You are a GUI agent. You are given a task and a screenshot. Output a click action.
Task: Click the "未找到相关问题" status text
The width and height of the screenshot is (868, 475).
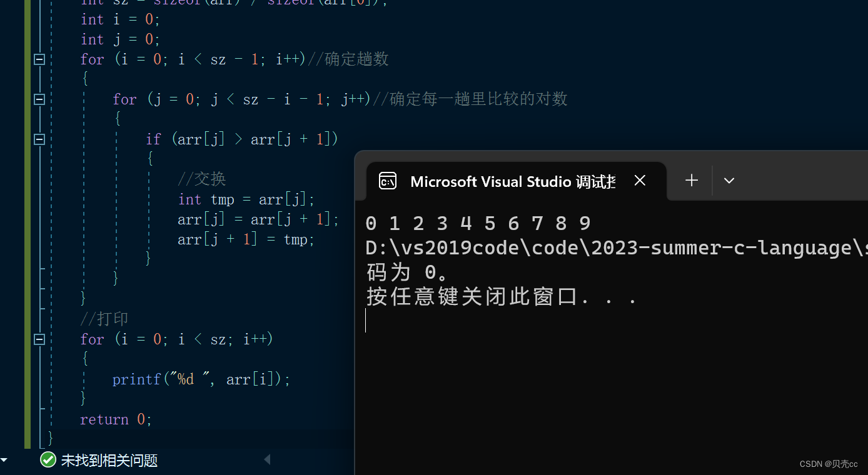[x=109, y=461]
